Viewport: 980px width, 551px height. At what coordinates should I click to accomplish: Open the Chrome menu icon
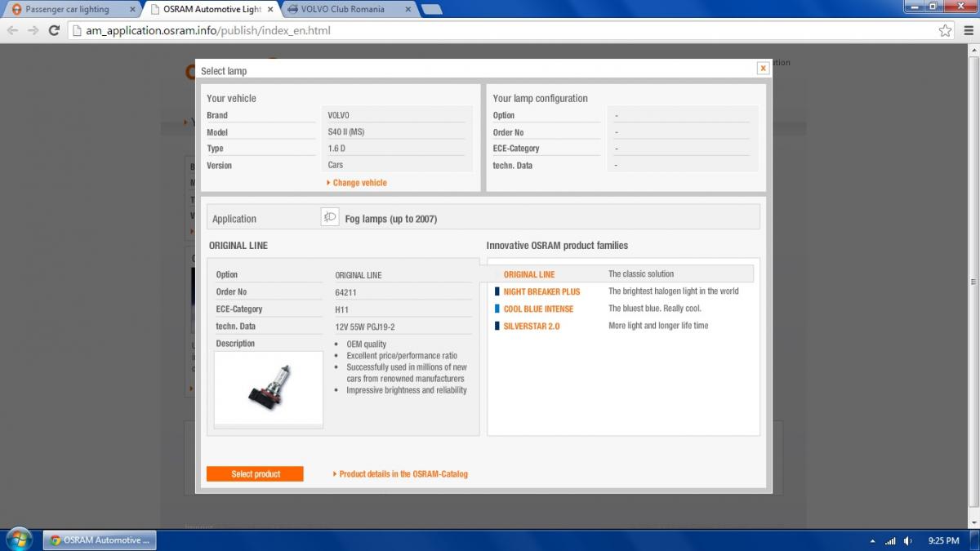pyautogui.click(x=967, y=30)
